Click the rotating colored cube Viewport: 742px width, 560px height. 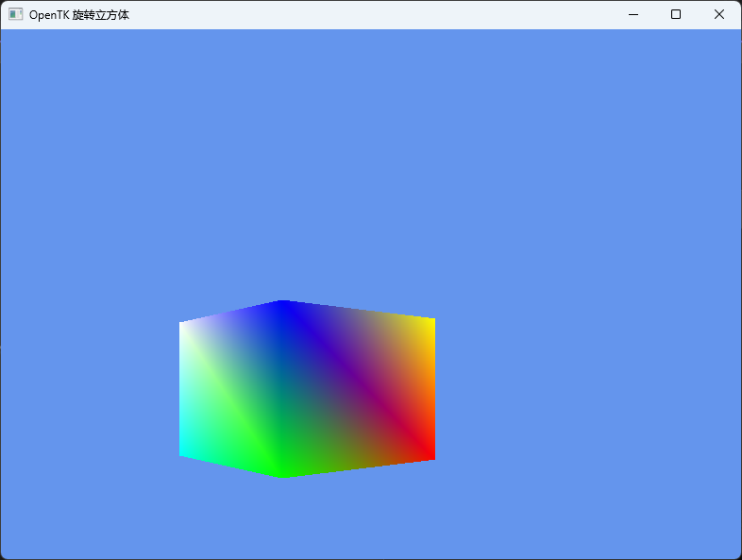pyautogui.click(x=307, y=389)
